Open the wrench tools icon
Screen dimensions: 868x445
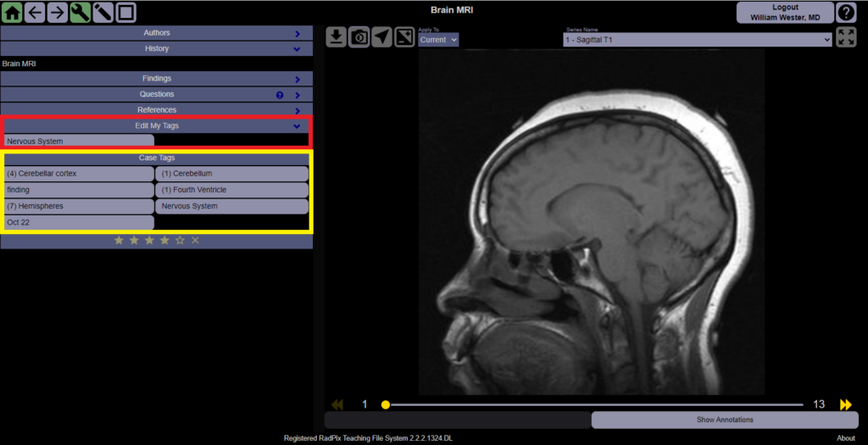pos(81,12)
